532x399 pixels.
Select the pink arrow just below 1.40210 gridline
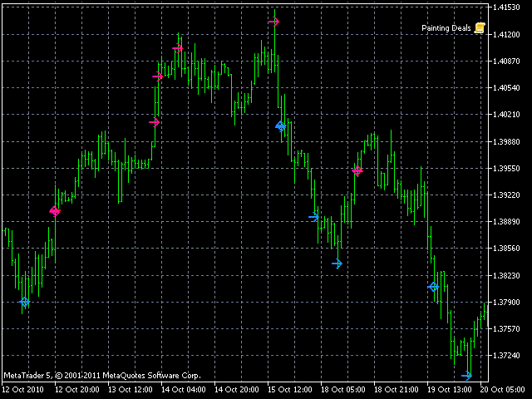coord(154,122)
